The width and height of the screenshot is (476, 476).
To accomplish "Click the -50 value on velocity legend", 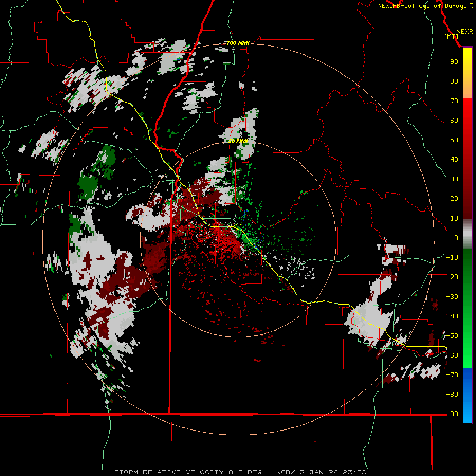I will pos(452,336).
